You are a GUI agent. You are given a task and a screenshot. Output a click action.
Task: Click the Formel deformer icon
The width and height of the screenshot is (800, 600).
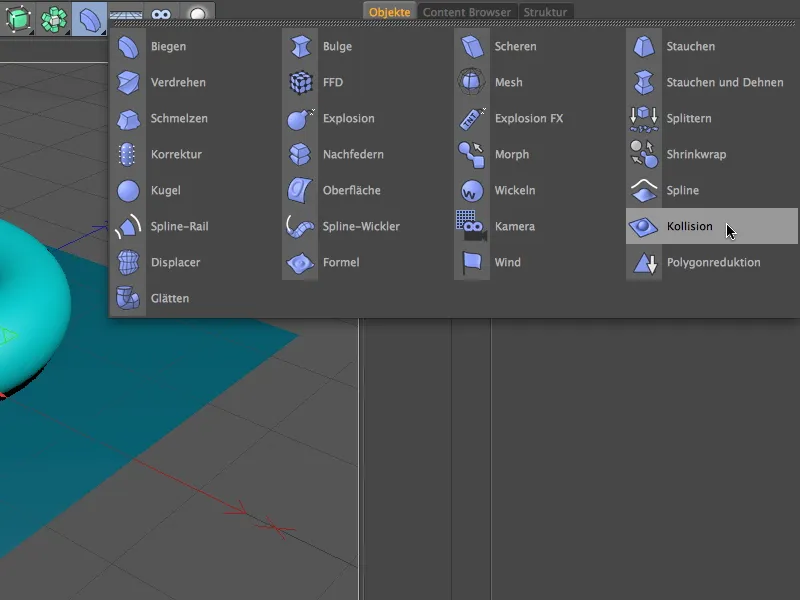tap(300, 263)
